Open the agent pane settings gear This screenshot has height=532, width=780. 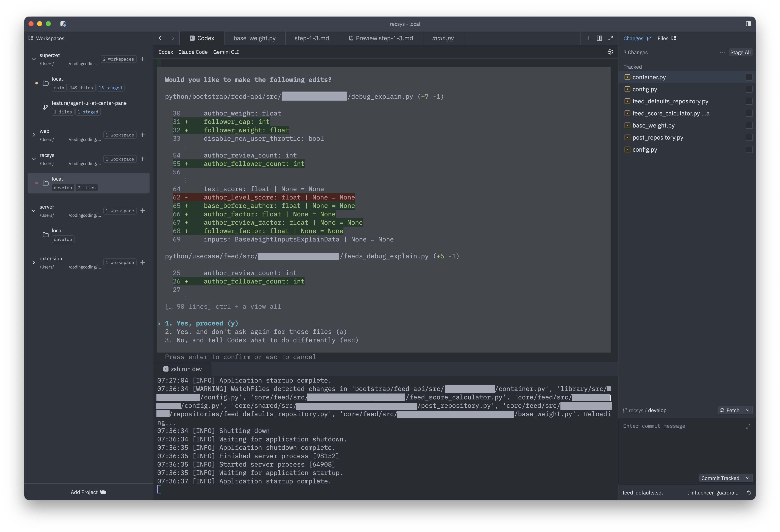[610, 52]
